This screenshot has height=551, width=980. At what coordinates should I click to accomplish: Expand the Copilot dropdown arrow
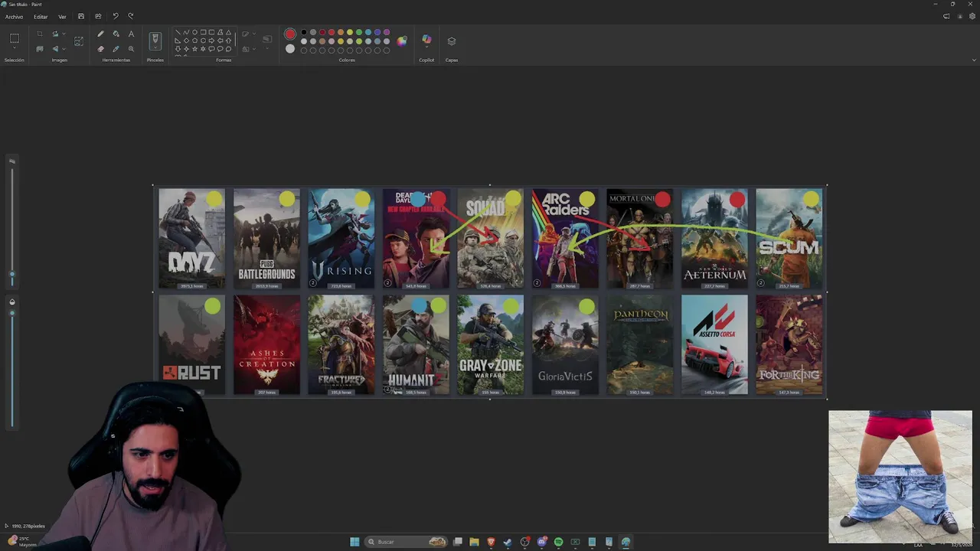pyautogui.click(x=426, y=47)
